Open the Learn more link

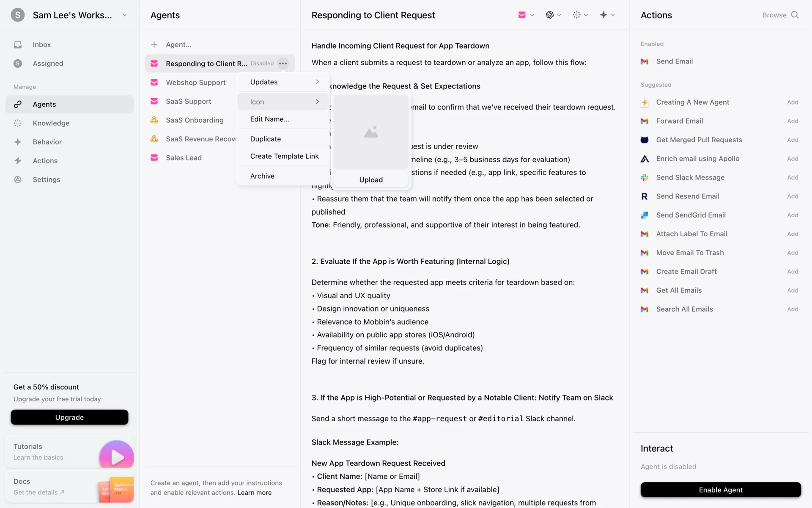[254, 493]
